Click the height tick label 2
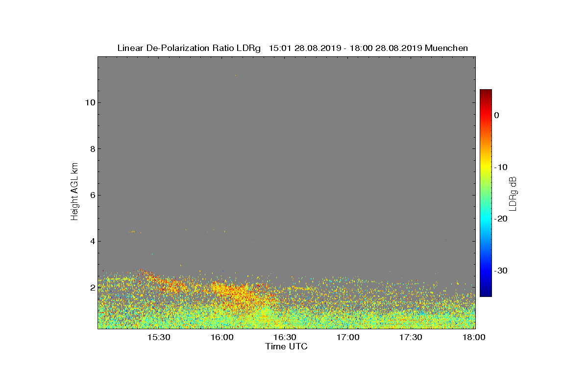Image resolution: width=588 pixels, height=392 pixels. (92, 287)
